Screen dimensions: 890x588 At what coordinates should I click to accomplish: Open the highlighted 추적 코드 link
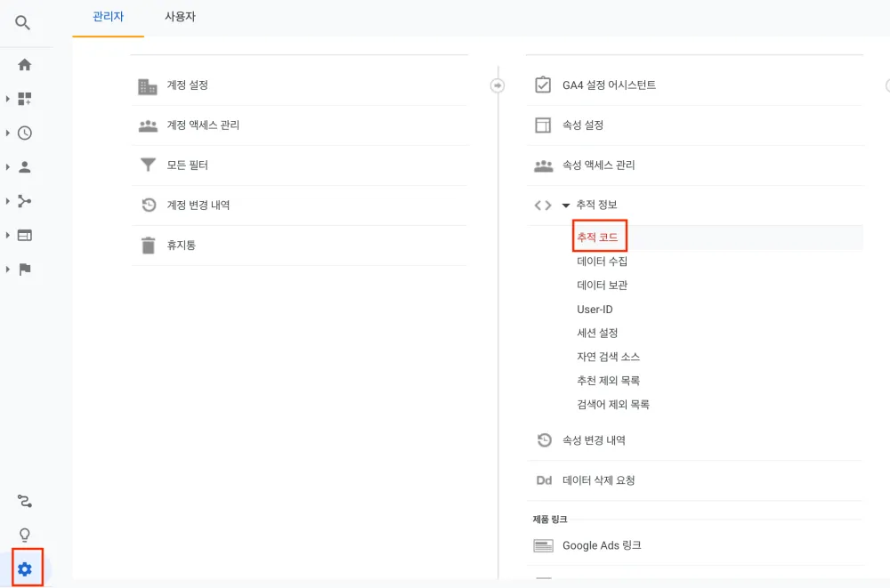(600, 235)
